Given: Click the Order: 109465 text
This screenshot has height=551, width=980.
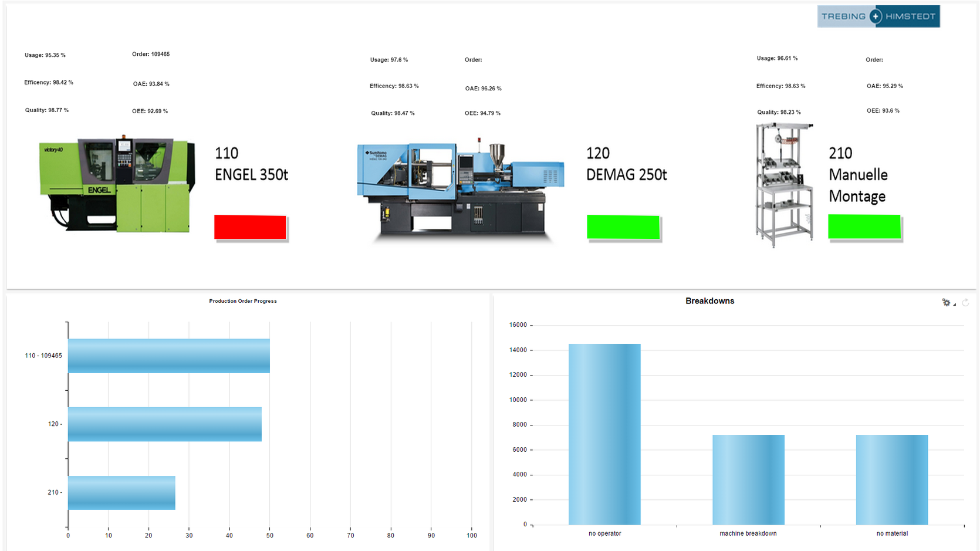Looking at the screenshot, I should point(151,54).
